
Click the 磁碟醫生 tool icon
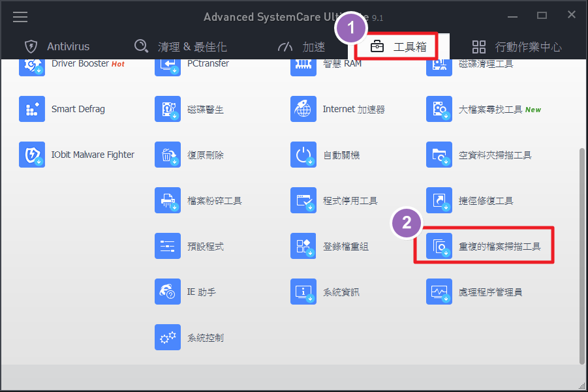click(x=168, y=109)
